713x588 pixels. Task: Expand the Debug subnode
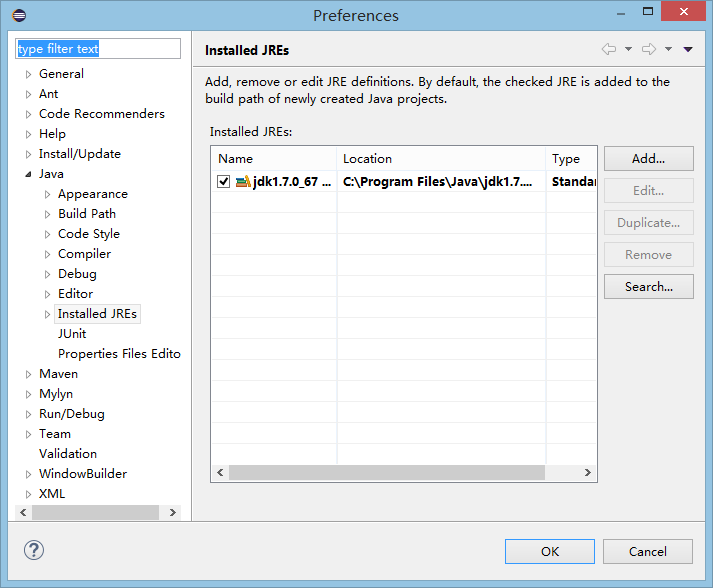(x=47, y=274)
